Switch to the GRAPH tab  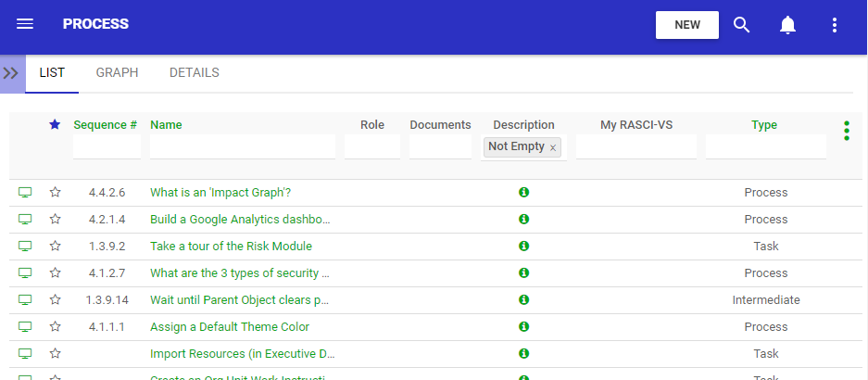pos(117,72)
